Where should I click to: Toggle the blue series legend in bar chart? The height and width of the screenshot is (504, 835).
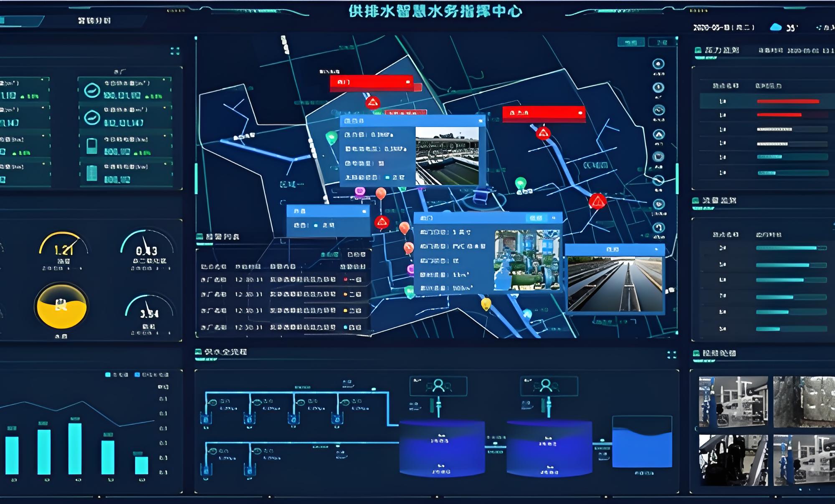click(137, 375)
